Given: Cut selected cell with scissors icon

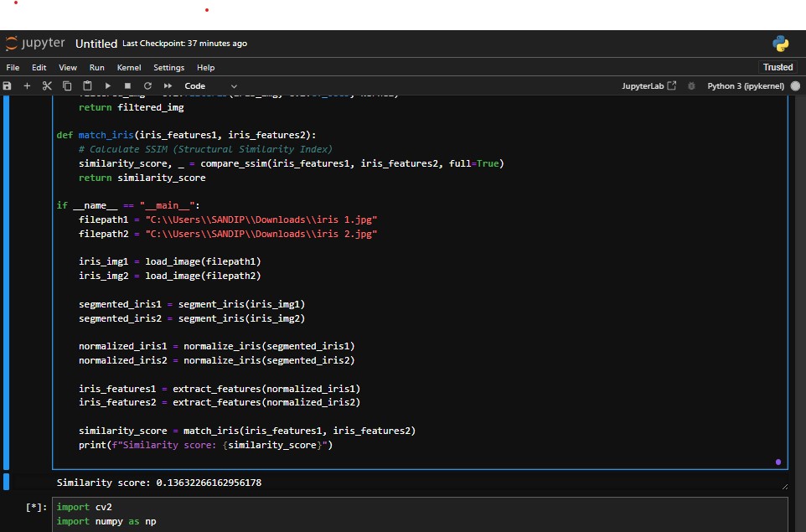Looking at the screenshot, I should click(x=47, y=85).
